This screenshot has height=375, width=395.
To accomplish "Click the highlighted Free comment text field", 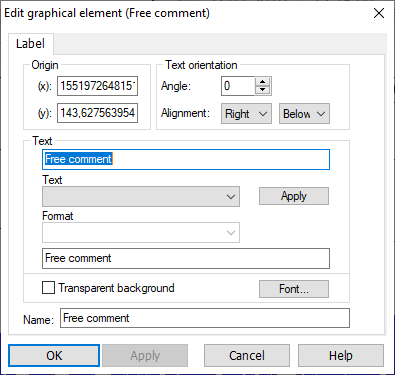I will pyautogui.click(x=186, y=159).
